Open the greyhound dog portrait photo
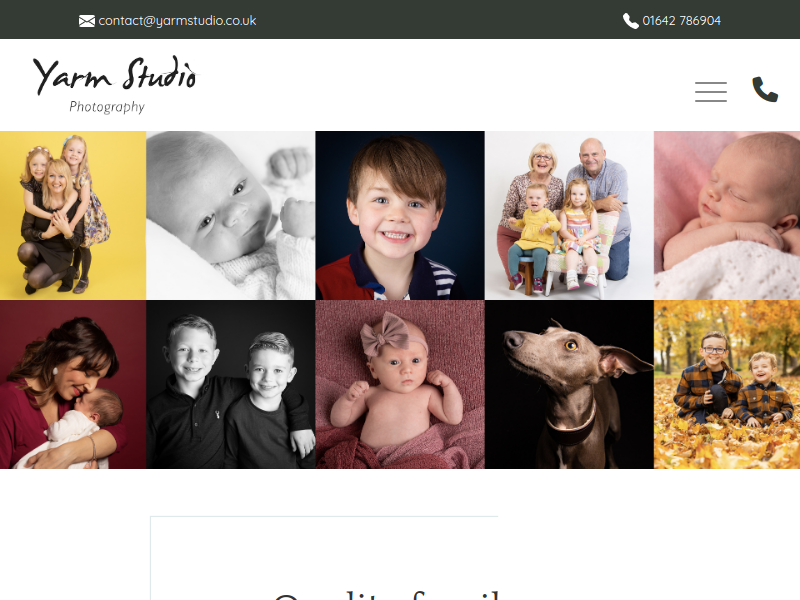Viewport: 800px width, 600px height. tap(569, 385)
